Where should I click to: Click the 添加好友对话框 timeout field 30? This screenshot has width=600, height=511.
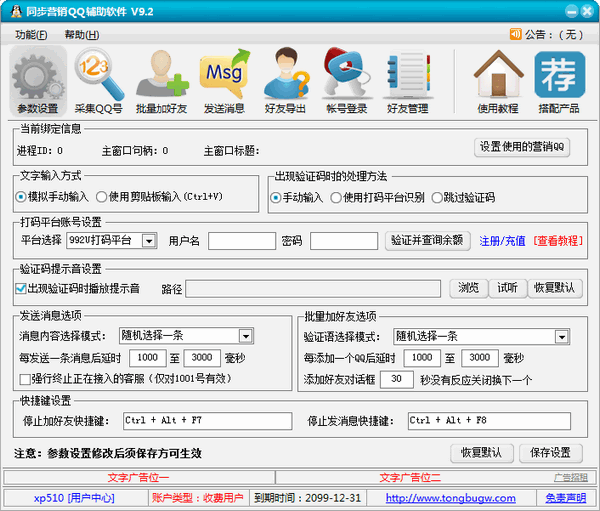click(x=397, y=379)
